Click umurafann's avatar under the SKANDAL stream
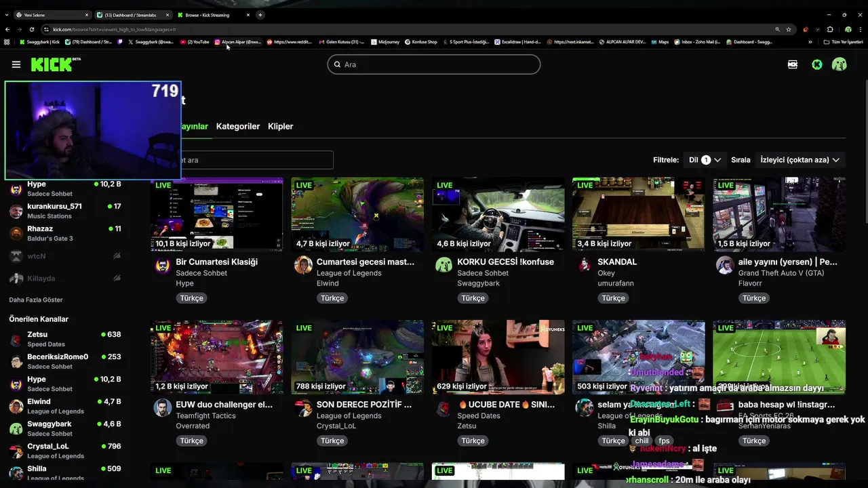This screenshot has height=488, width=868. click(585, 265)
